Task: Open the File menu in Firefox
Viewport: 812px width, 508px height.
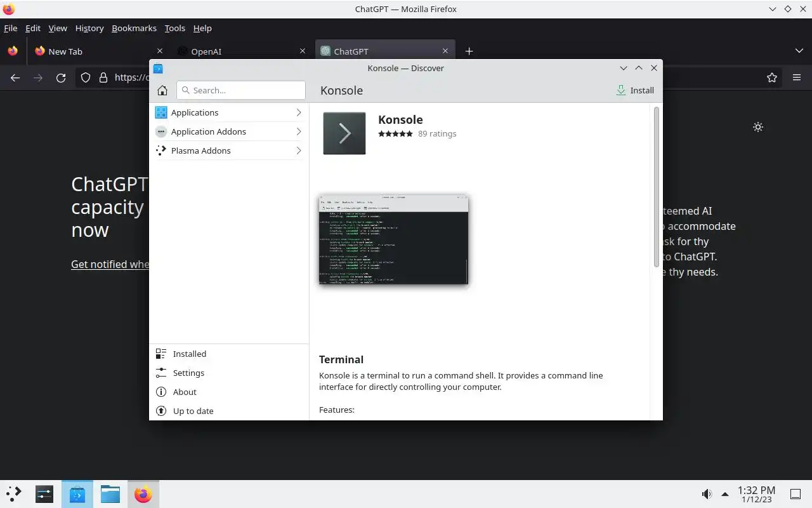Action: [11, 28]
